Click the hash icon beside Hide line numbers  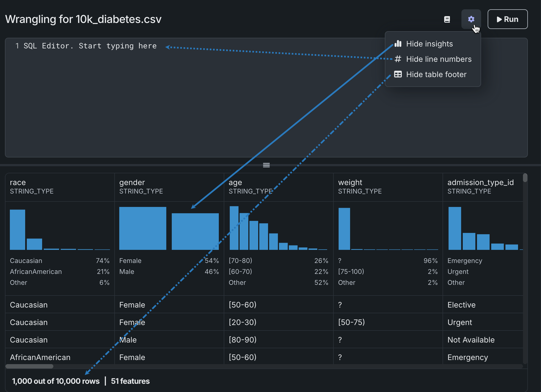398,59
